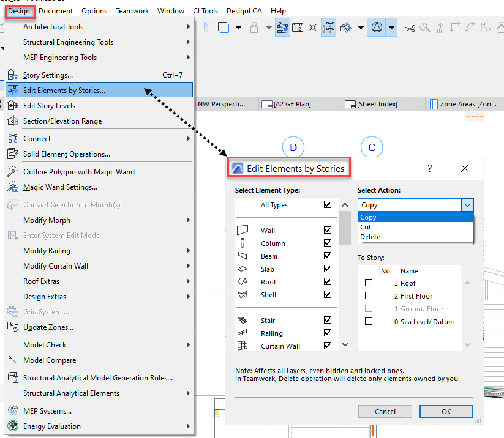Open MEP Systems dialog
Image resolution: width=504 pixels, height=438 pixels.
tap(99, 411)
